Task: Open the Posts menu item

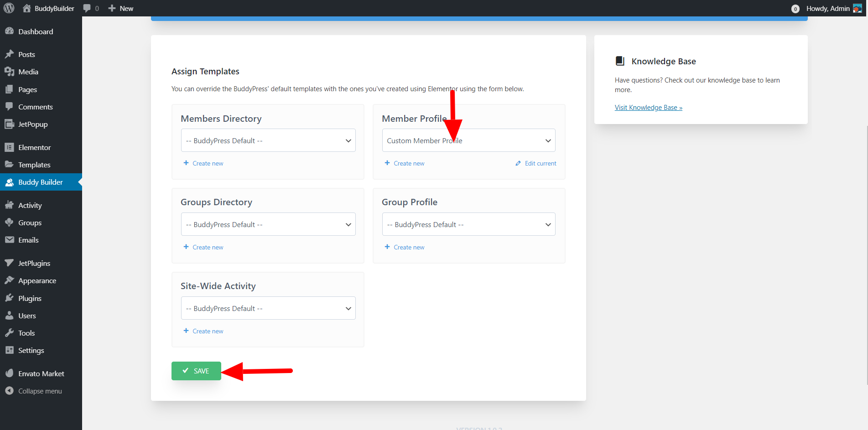Action: pyautogui.click(x=41, y=54)
